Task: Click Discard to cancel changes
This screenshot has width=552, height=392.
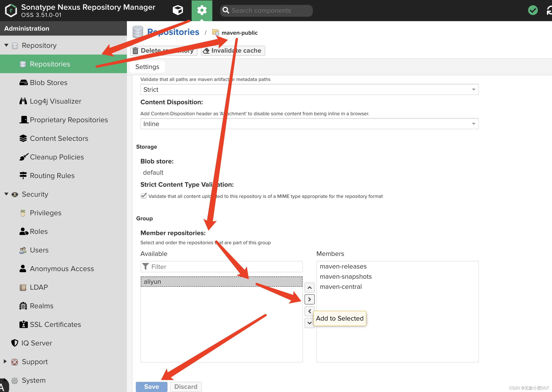Action: tap(186, 386)
